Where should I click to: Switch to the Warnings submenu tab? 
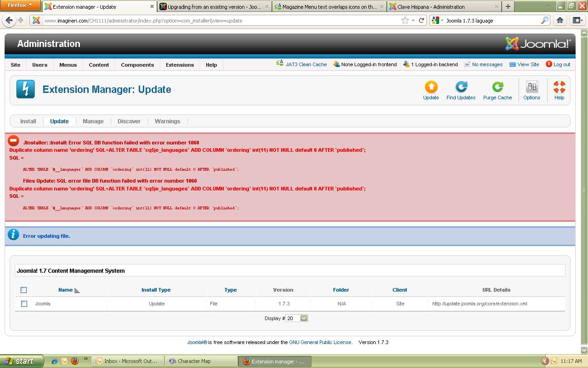click(x=167, y=121)
